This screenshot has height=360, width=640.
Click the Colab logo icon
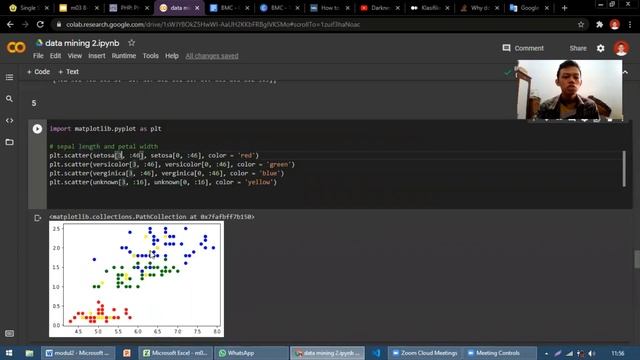point(16,48)
